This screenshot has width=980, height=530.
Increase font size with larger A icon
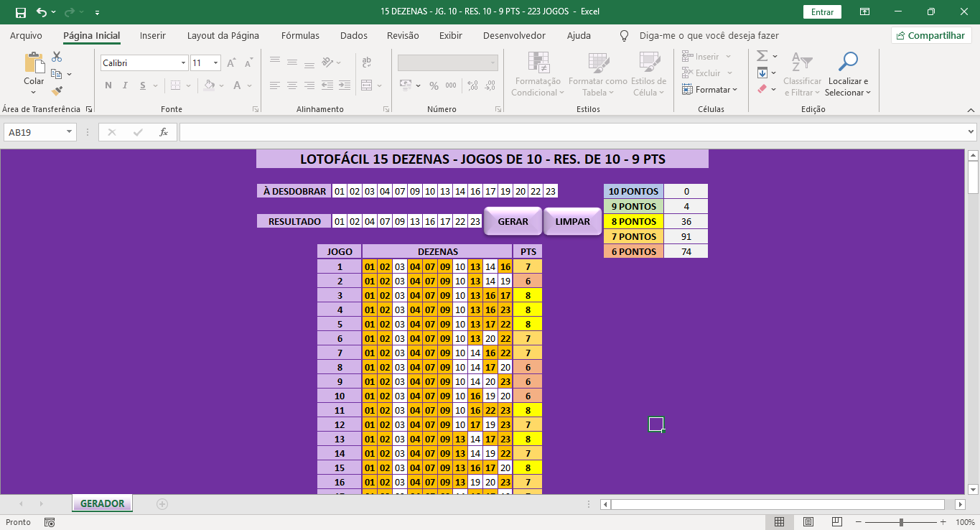[231, 63]
